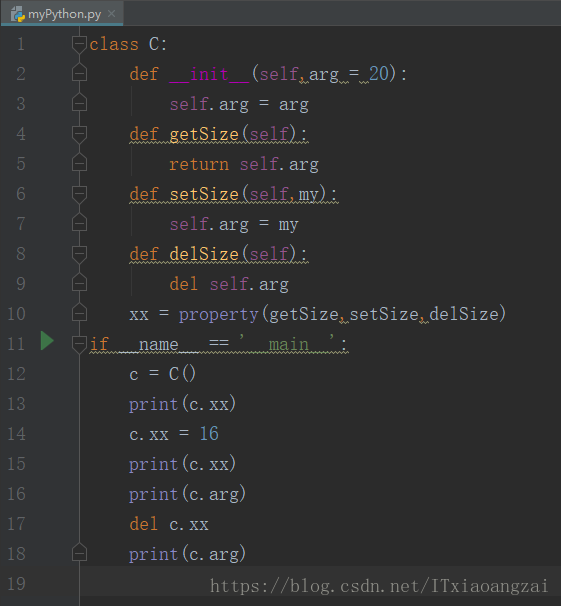Click '__main__' string on line 11

pos(288,344)
